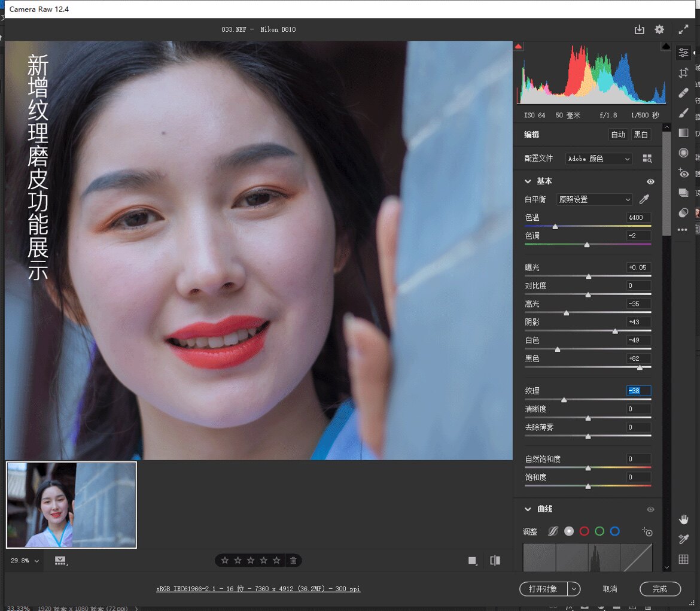Viewport: 700px width, 611px height.
Task: Click the color temperature 4400 field
Action: tap(638, 217)
